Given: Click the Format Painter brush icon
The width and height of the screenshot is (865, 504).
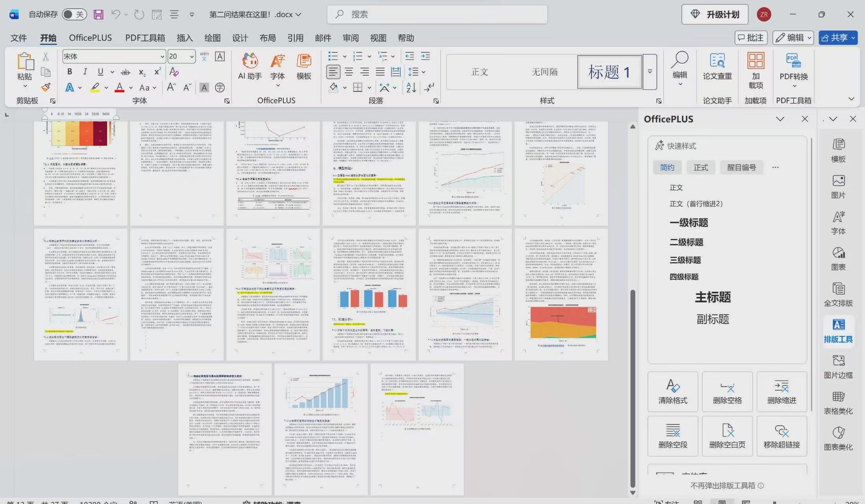Looking at the screenshot, I should (x=46, y=87).
